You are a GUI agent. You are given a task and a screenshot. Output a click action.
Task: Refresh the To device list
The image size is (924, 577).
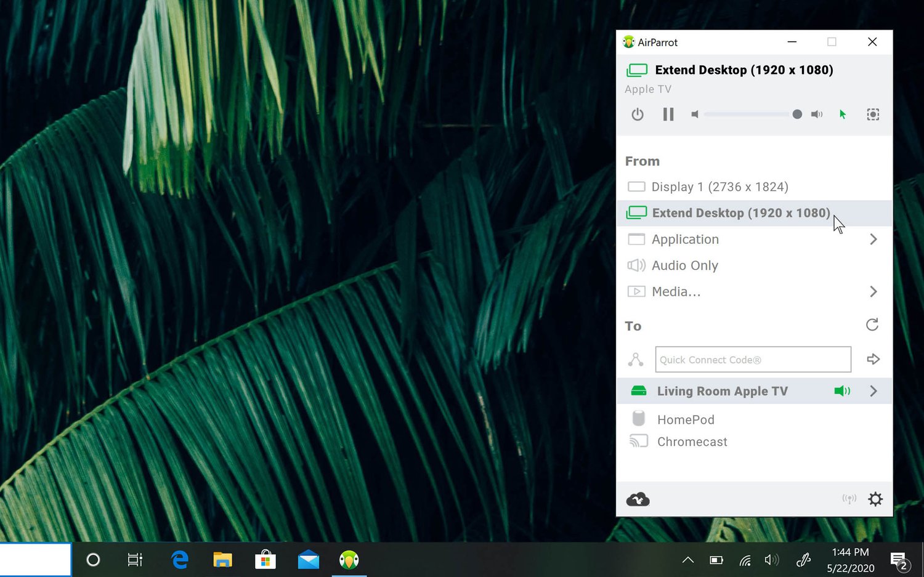(872, 325)
